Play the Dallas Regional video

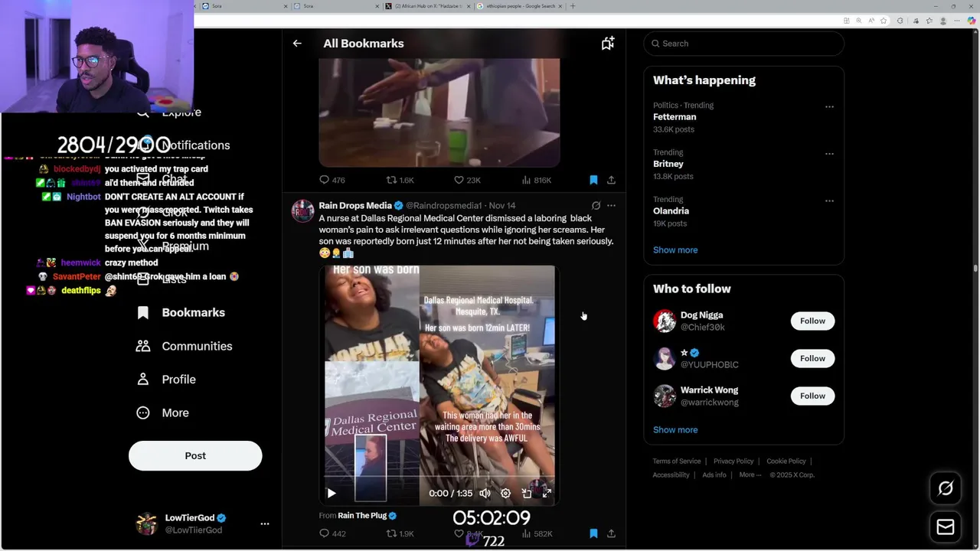(332, 494)
